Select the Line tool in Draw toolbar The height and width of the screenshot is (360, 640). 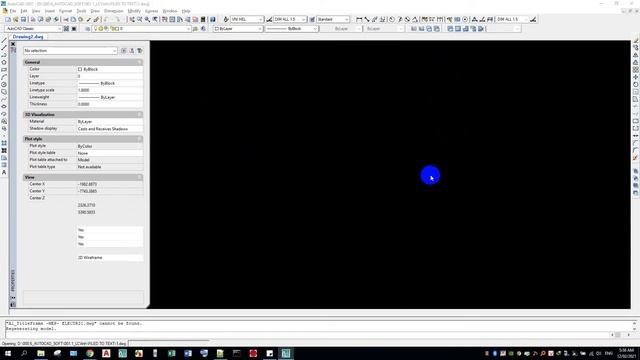(4, 40)
